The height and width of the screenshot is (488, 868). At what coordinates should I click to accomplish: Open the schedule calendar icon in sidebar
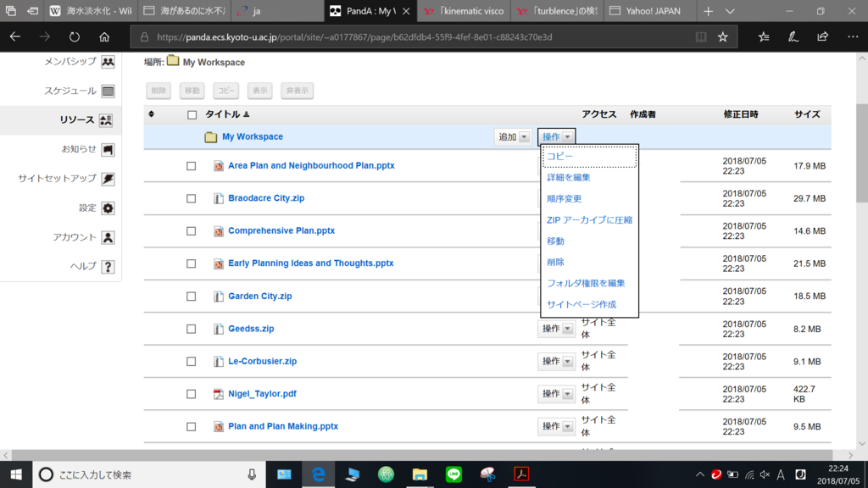pos(108,91)
